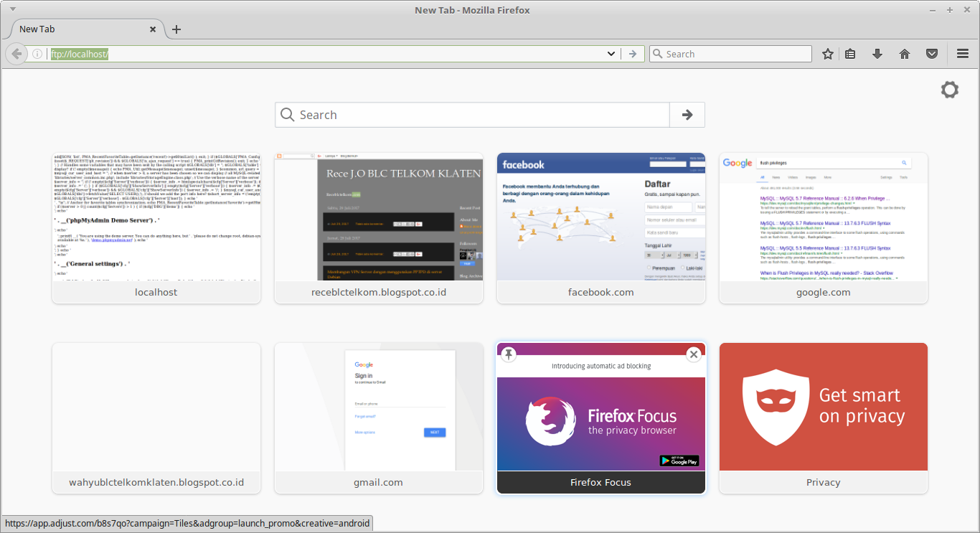
Task: Open the gmail.com tile
Action: pos(378,407)
